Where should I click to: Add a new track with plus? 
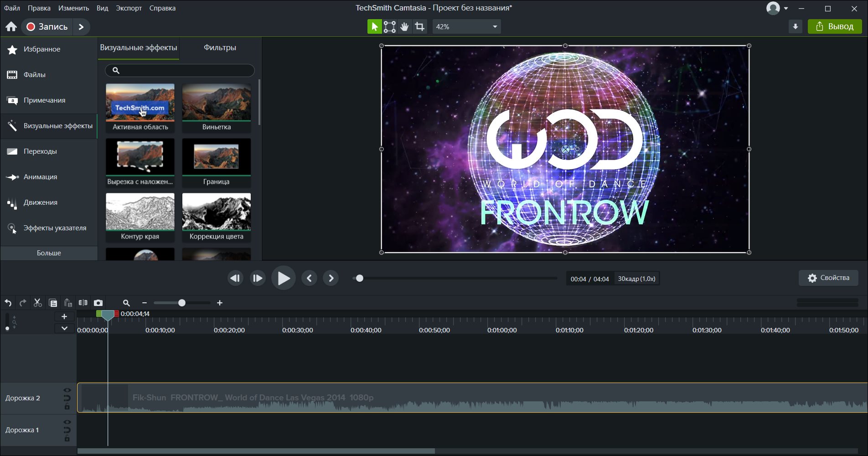click(x=64, y=316)
